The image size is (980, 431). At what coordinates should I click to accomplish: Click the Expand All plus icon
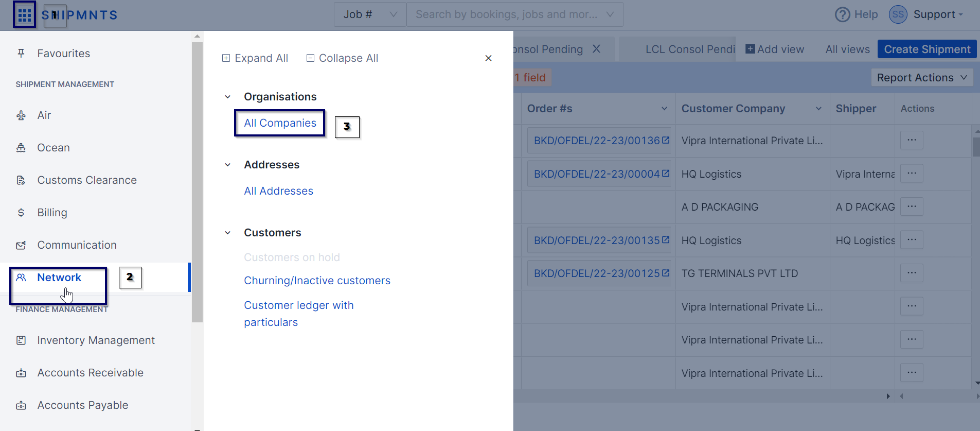pyautogui.click(x=226, y=58)
